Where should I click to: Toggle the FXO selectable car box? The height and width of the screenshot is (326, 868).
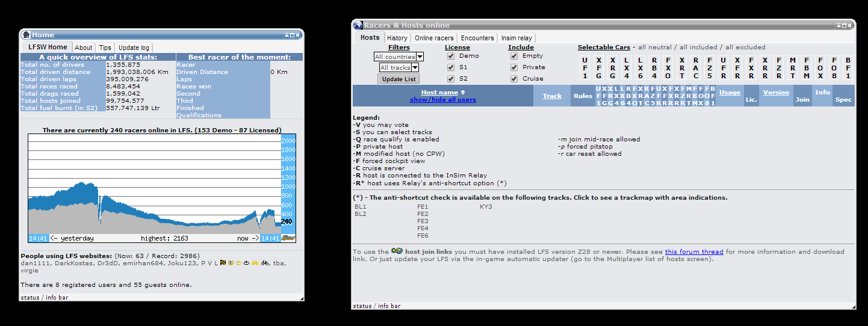(x=668, y=68)
